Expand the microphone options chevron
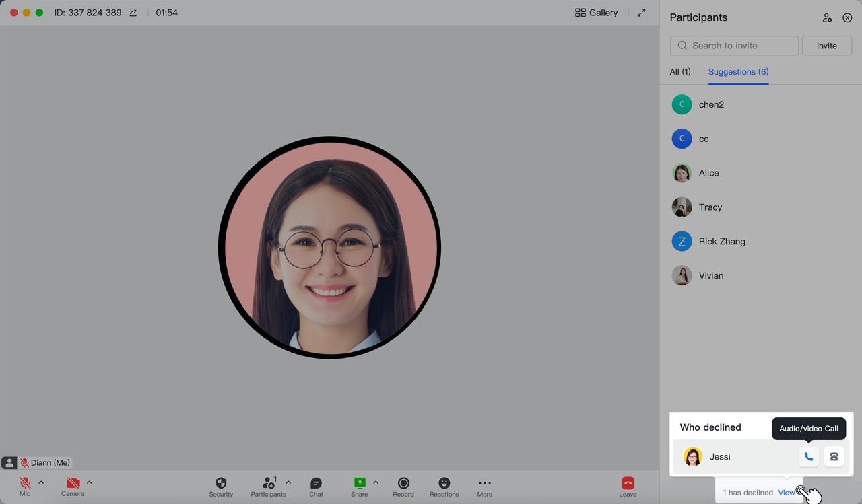 pyautogui.click(x=40, y=482)
